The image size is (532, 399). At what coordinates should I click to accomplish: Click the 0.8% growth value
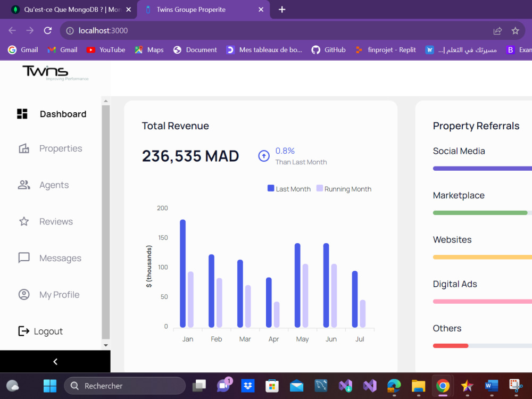point(285,151)
